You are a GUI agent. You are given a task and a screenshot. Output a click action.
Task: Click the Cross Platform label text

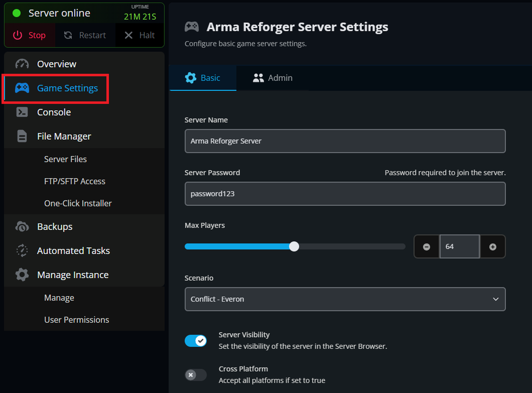coord(243,369)
